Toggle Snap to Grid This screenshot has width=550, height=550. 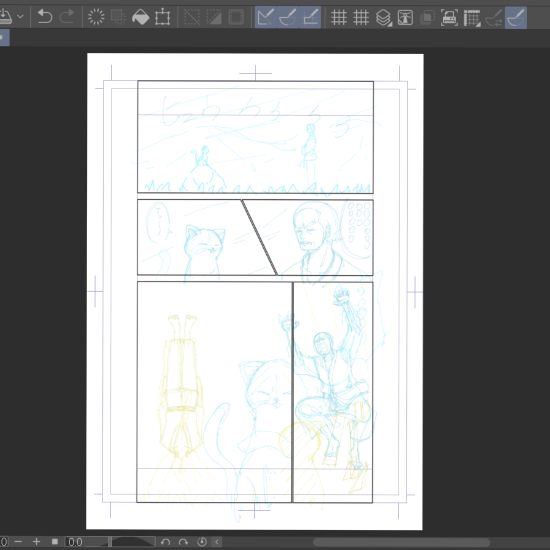310,17
